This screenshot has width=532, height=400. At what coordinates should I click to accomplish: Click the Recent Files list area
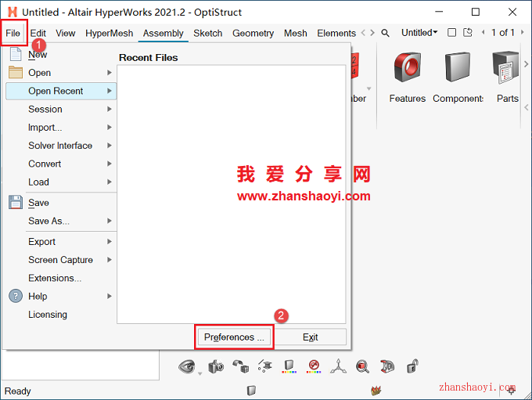point(232,194)
